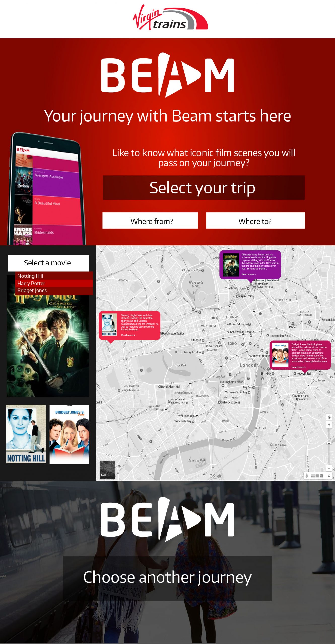Click the RIBA map marker
335x644 pixels.
[x=217, y=318]
